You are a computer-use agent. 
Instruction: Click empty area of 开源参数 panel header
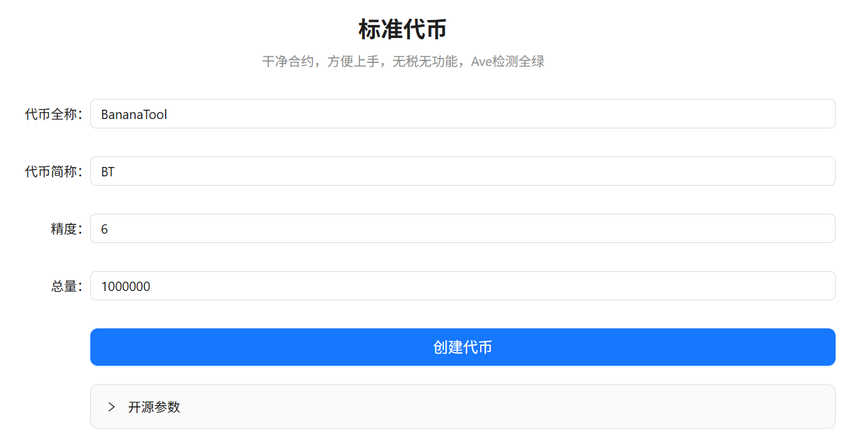coord(498,407)
